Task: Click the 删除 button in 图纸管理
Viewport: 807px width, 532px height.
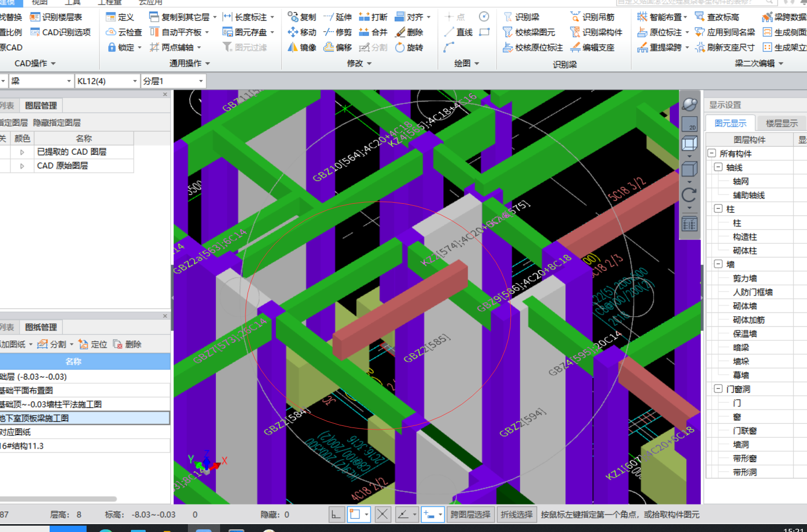Action: pyautogui.click(x=127, y=345)
